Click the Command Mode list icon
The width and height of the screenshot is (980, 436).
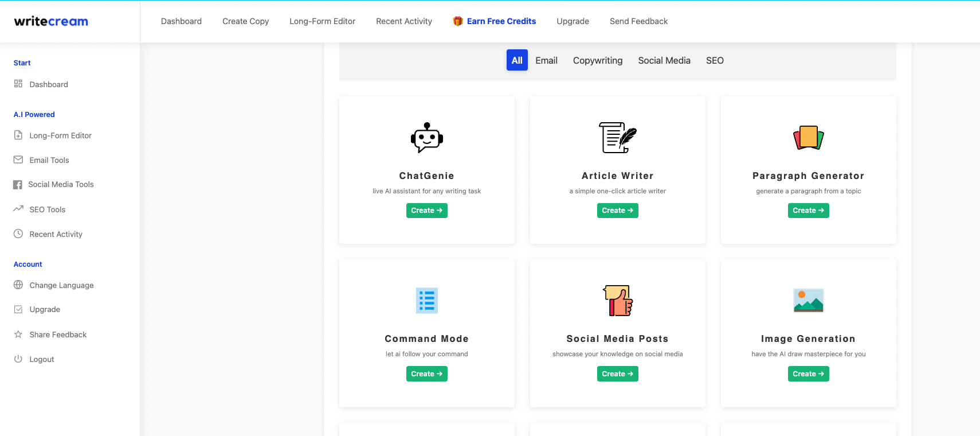click(x=426, y=301)
